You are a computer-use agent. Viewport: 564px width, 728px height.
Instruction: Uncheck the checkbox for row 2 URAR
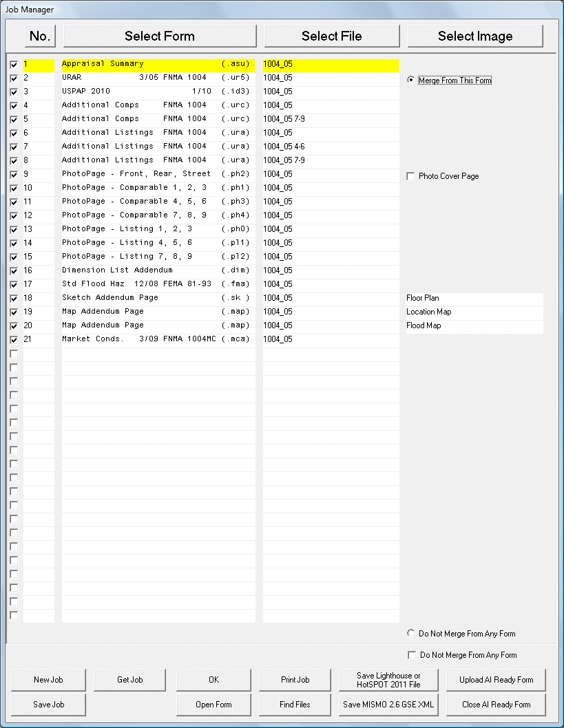(x=14, y=78)
